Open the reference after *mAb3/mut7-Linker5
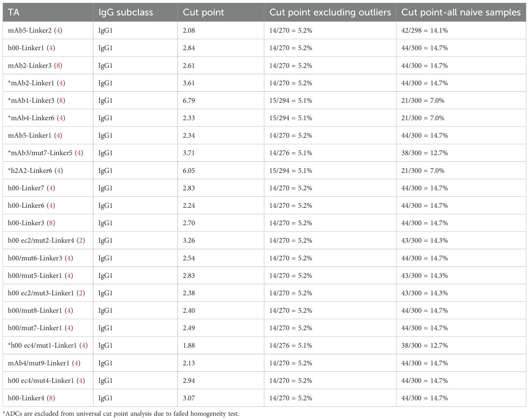Viewport: 529px width, 420px height. click(x=79, y=153)
